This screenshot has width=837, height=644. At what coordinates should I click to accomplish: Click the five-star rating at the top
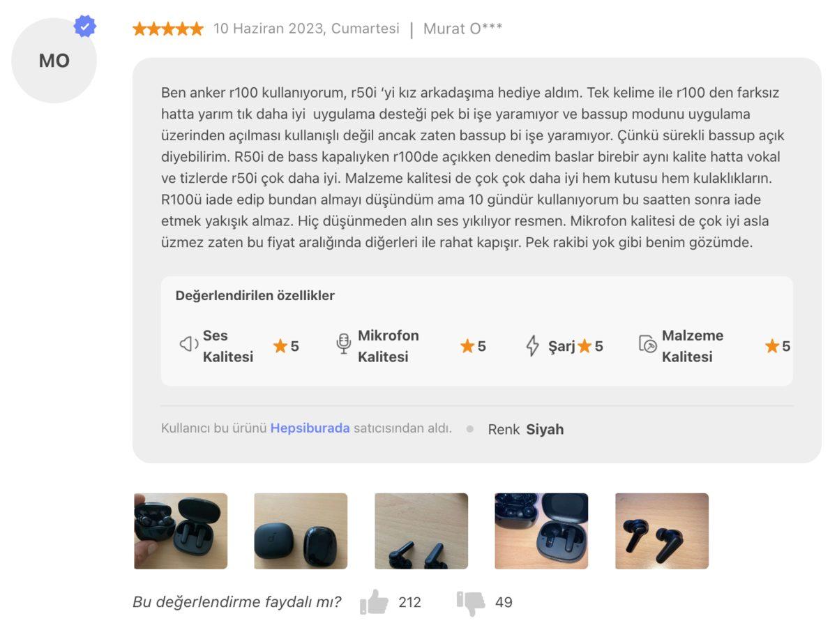coord(168,29)
